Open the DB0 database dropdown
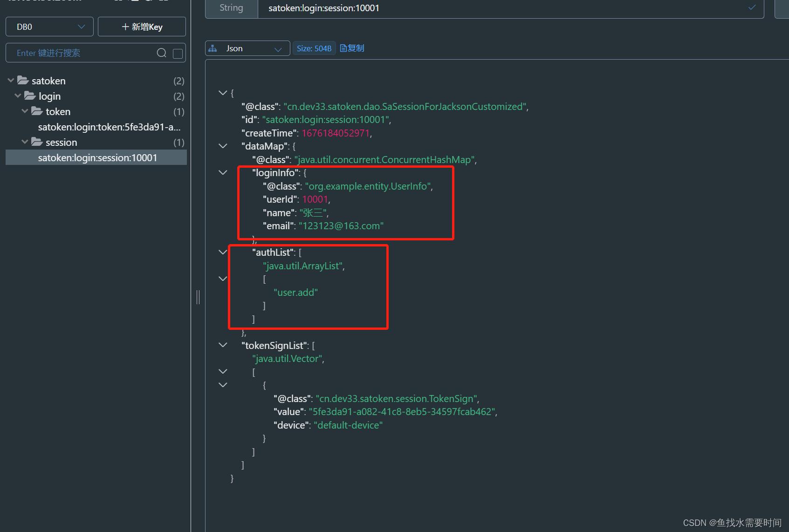This screenshot has width=789, height=532. (x=49, y=27)
